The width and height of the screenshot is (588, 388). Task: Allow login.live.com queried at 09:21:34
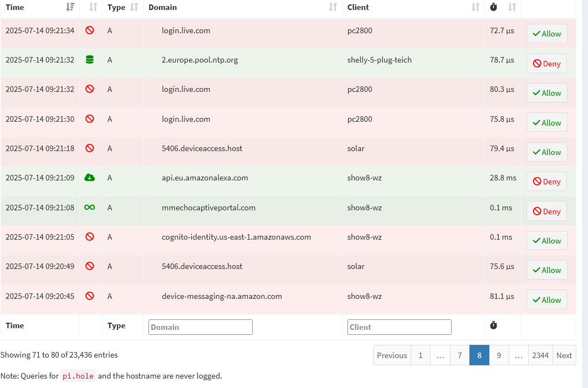pyautogui.click(x=547, y=34)
